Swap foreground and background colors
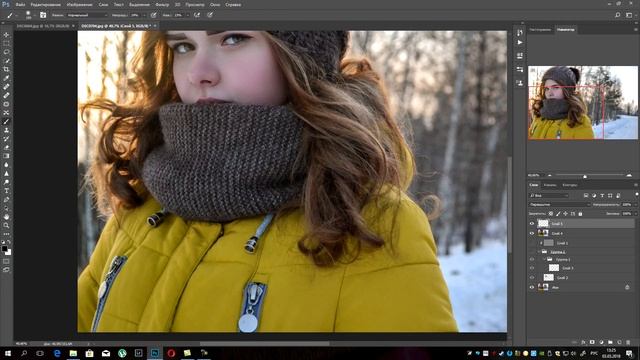The width and height of the screenshot is (640, 360). [x=9, y=242]
